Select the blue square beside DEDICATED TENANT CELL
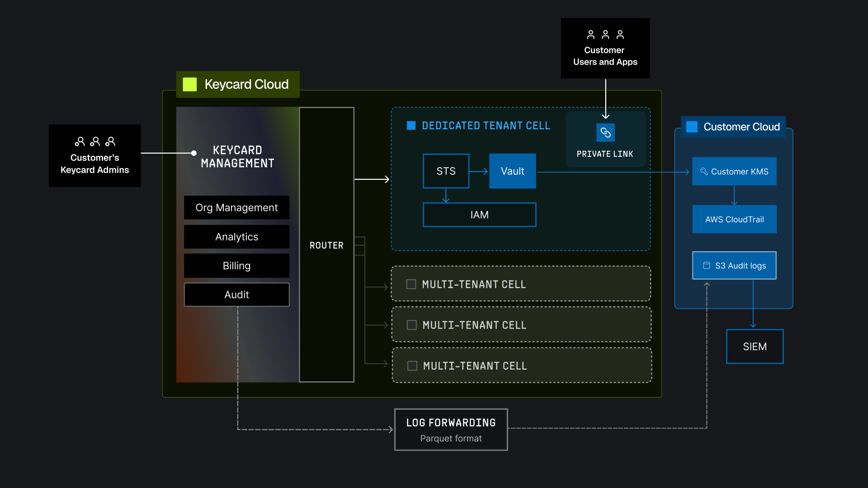 pyautogui.click(x=411, y=126)
